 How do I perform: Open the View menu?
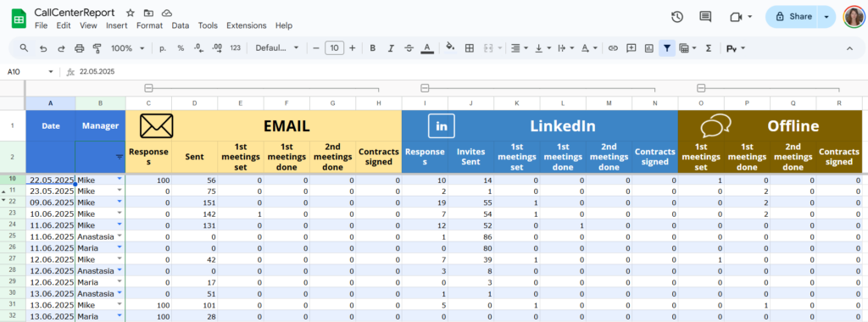pos(88,25)
